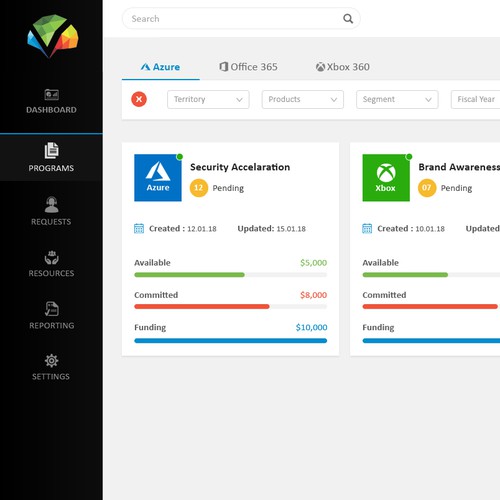Image resolution: width=500 pixels, height=500 pixels.
Task: Click Funding progress bar in Security Accelaration
Action: [231, 341]
